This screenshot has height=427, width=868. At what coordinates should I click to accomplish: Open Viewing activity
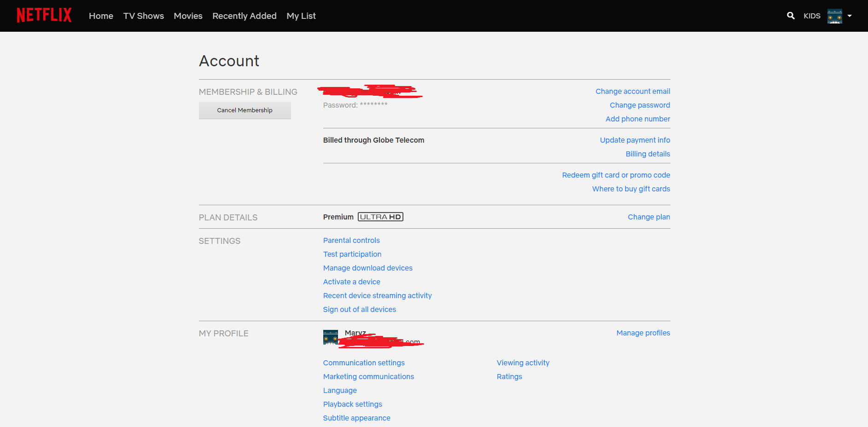(523, 363)
